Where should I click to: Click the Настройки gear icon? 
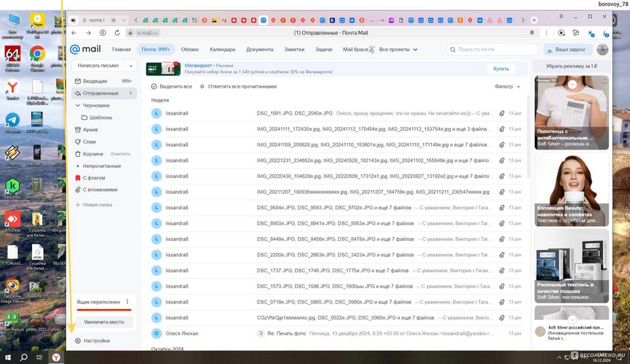coord(78,340)
